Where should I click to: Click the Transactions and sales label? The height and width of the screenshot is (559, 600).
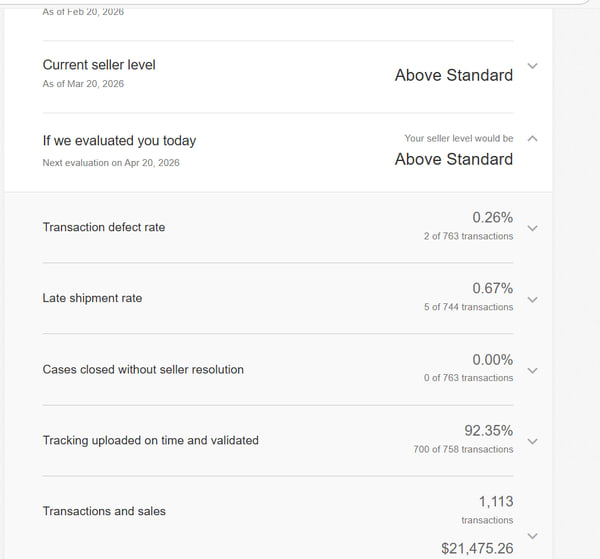coord(104,511)
